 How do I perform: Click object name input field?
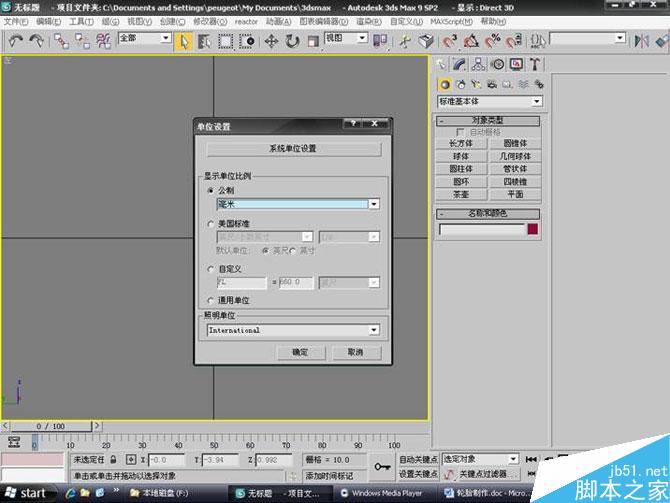[482, 229]
